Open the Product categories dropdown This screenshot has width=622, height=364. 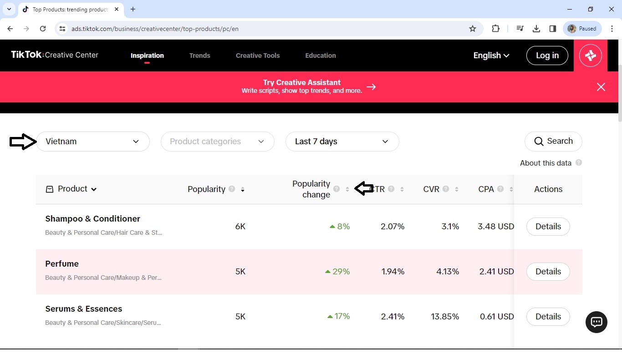pyautogui.click(x=217, y=142)
